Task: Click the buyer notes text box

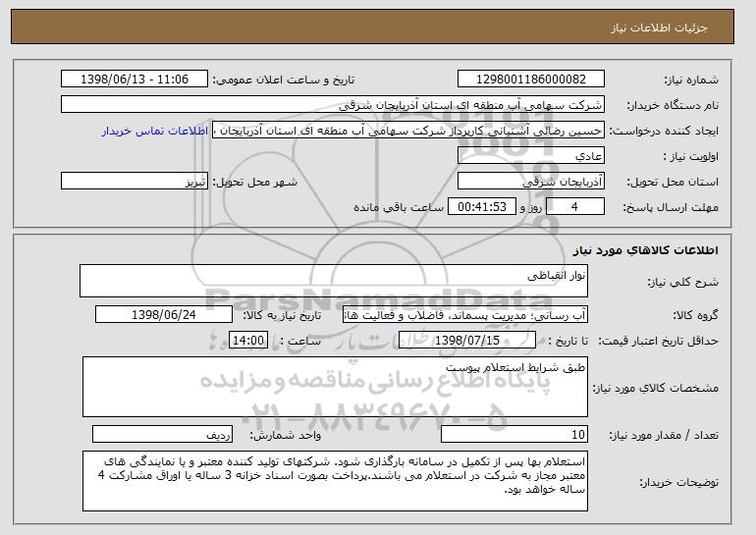Action: click(x=335, y=481)
